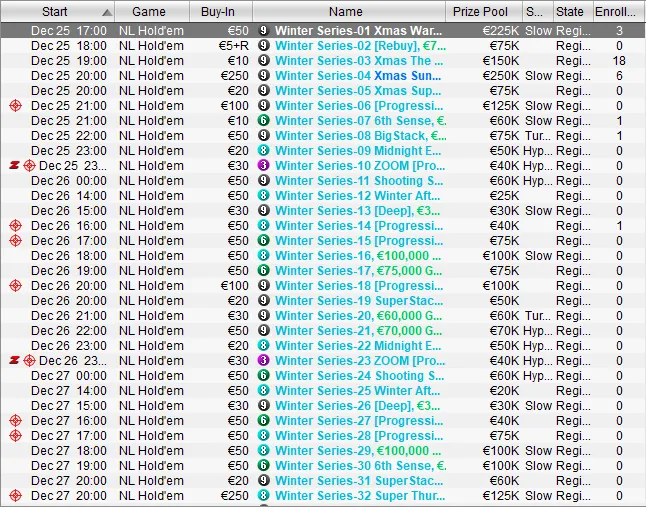Sort by the Name column header

(x=349, y=12)
